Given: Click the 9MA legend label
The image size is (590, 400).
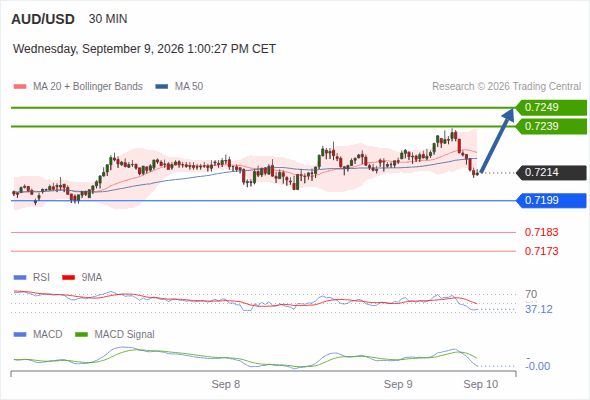Looking at the screenshot, I should pyautogui.click(x=92, y=278).
